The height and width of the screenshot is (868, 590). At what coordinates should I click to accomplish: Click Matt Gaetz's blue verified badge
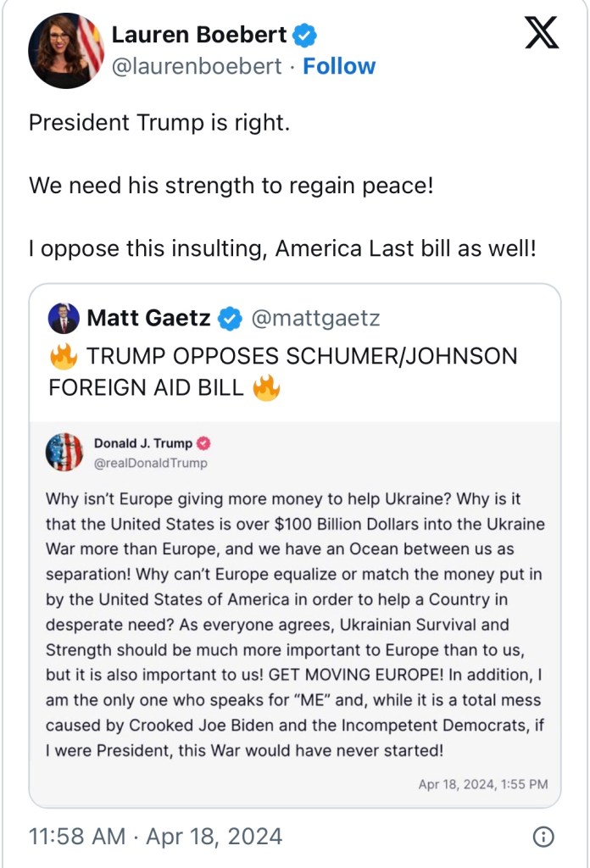pyautogui.click(x=230, y=319)
